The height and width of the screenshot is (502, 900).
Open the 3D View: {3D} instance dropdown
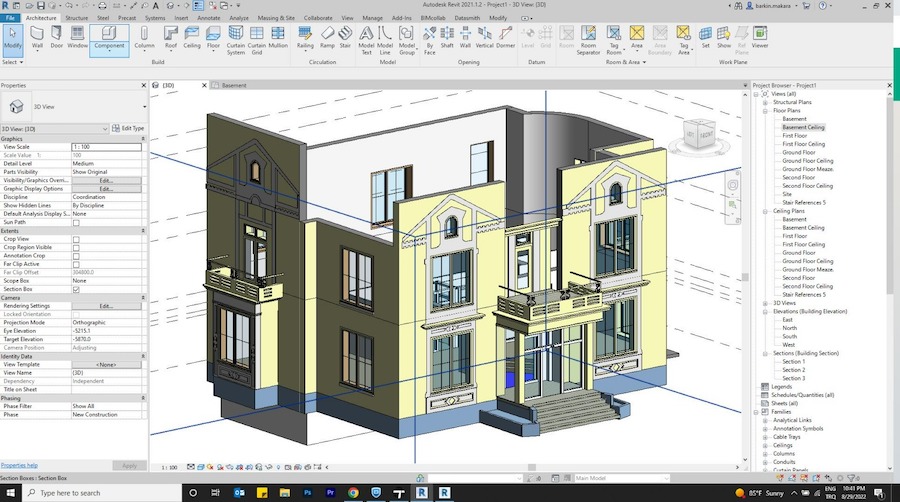click(104, 129)
